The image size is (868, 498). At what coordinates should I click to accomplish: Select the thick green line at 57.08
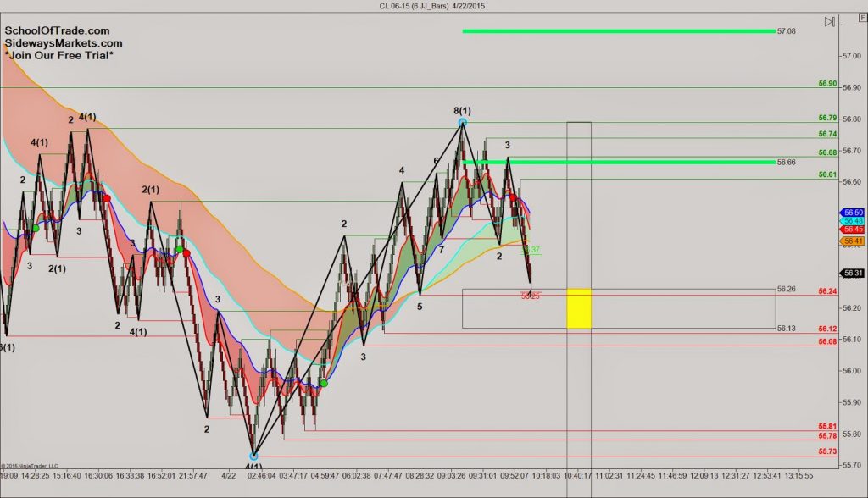click(x=619, y=31)
